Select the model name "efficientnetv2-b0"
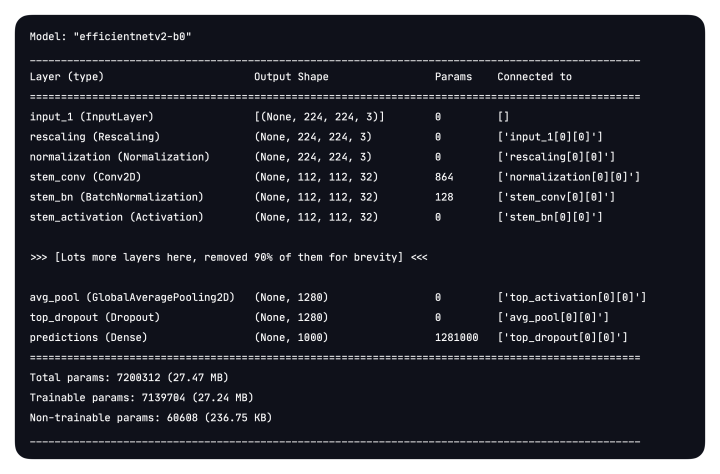720x474 pixels. coord(132,37)
